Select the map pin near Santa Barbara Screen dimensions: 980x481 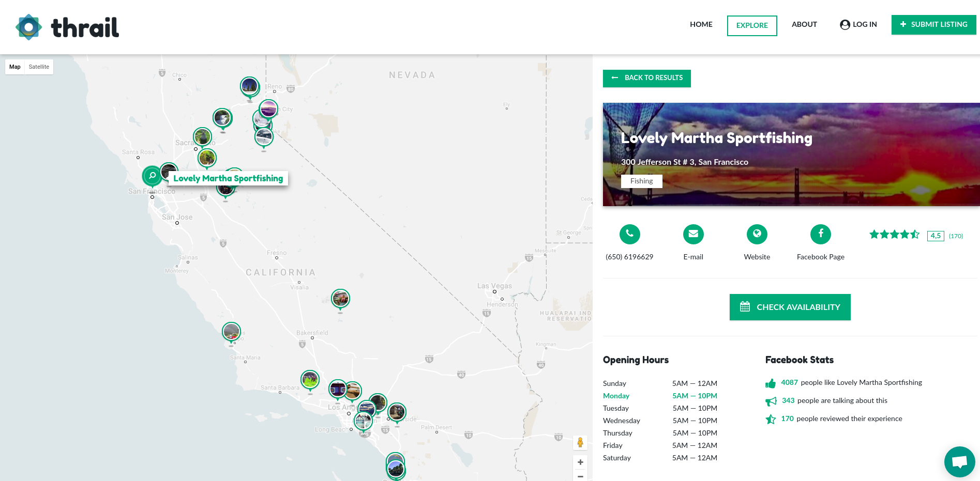[310, 380]
